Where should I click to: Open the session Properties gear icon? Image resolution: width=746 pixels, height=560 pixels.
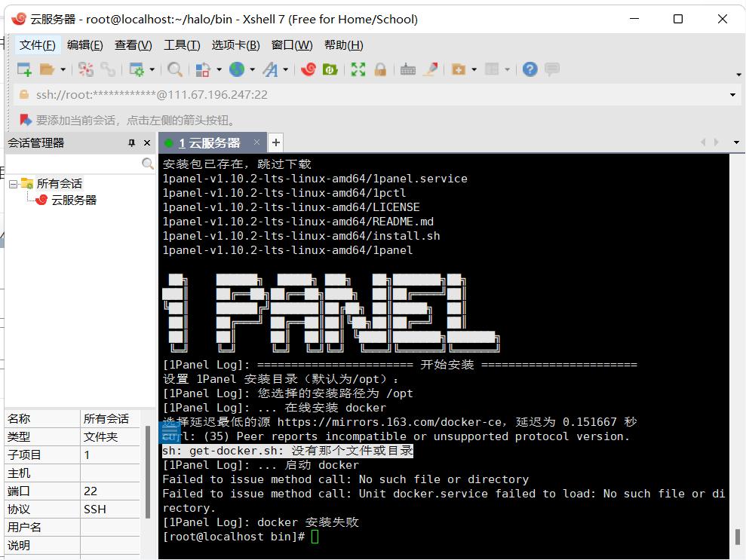137,69
